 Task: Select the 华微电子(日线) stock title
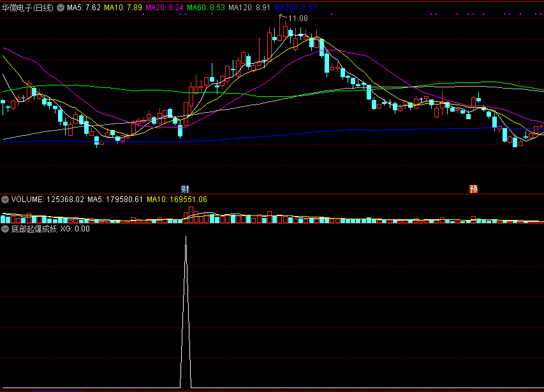pyautogui.click(x=27, y=8)
